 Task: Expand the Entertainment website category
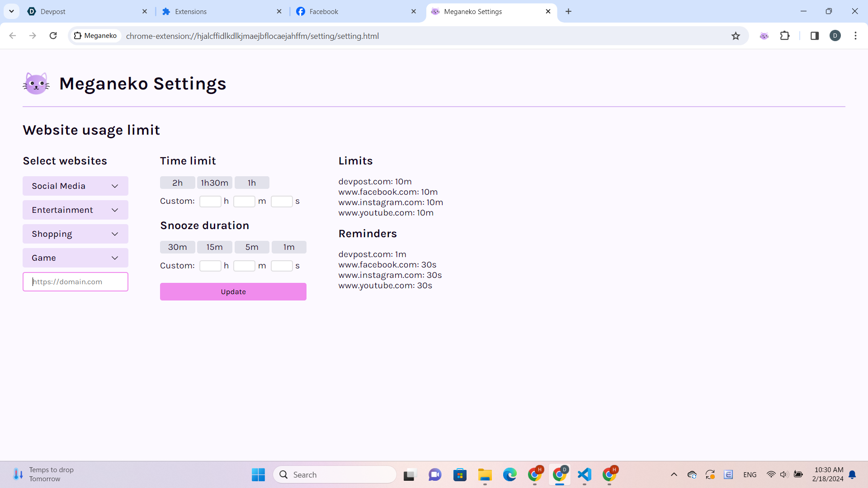(75, 210)
